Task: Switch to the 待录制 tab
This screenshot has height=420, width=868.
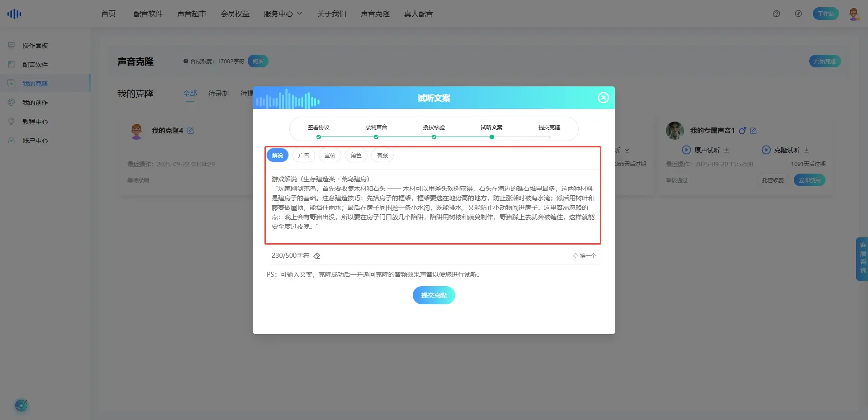Action: pos(218,94)
